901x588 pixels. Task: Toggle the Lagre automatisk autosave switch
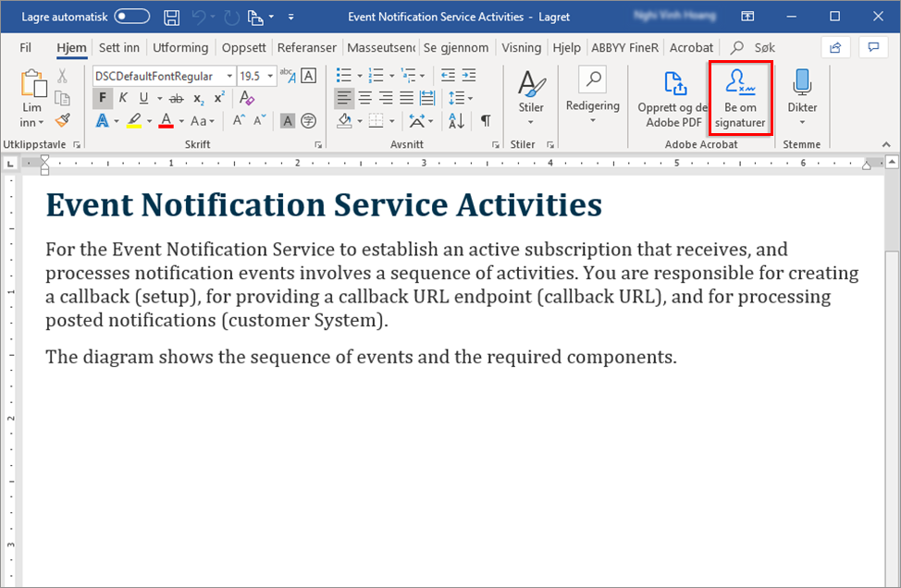coord(132,17)
